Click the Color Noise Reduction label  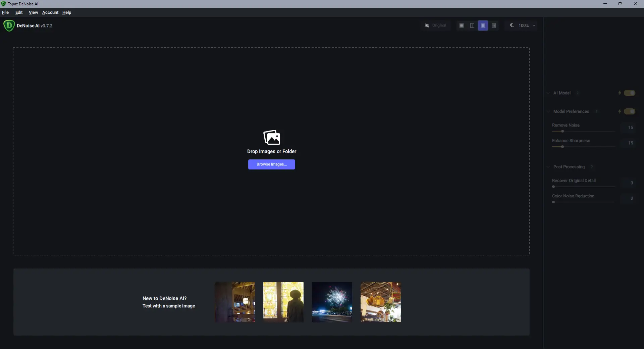click(573, 196)
